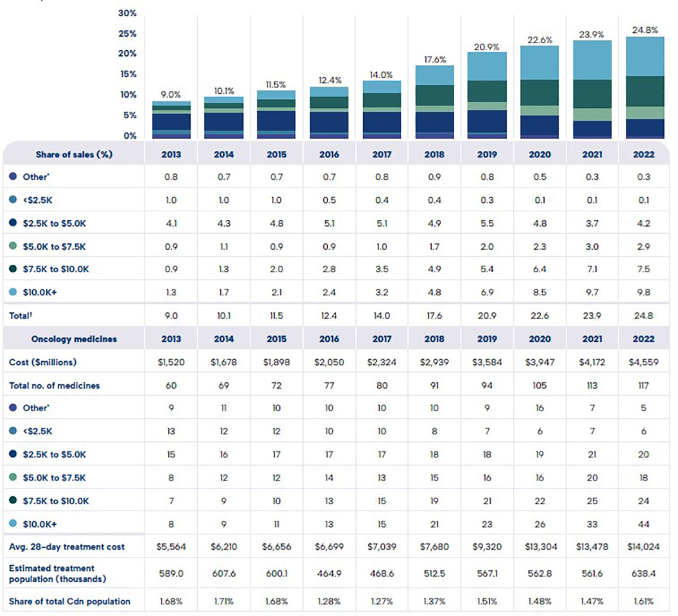The image size is (678, 616).
Task: Click the Estimated treatment population row label
Action: point(57,573)
